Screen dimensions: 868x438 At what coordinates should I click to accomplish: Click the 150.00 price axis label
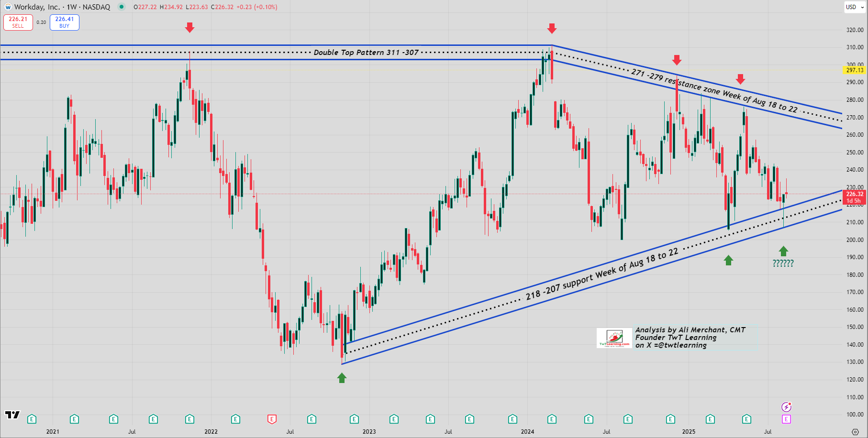[x=855, y=327]
